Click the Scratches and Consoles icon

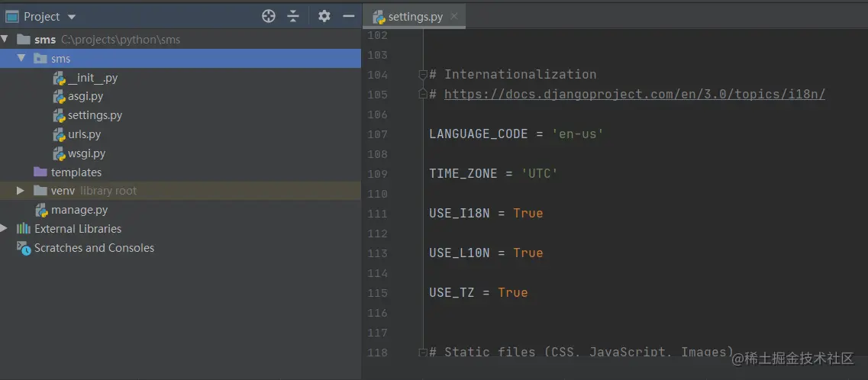(x=24, y=248)
